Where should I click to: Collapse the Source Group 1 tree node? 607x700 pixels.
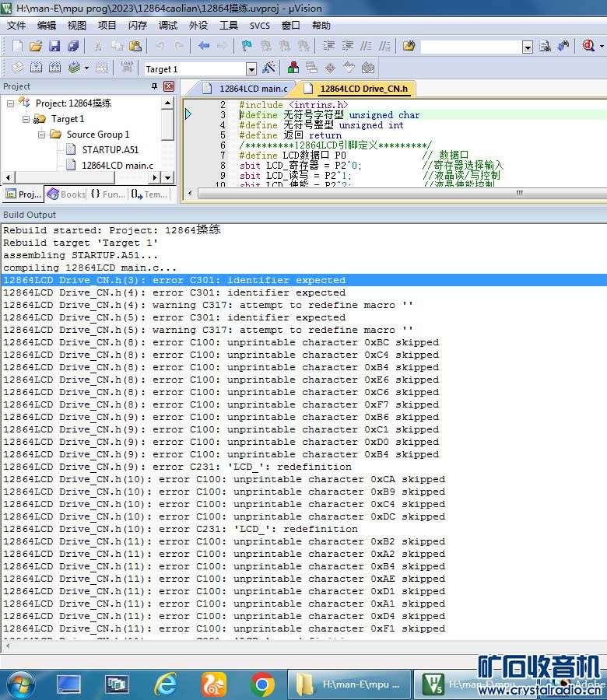click(x=43, y=135)
